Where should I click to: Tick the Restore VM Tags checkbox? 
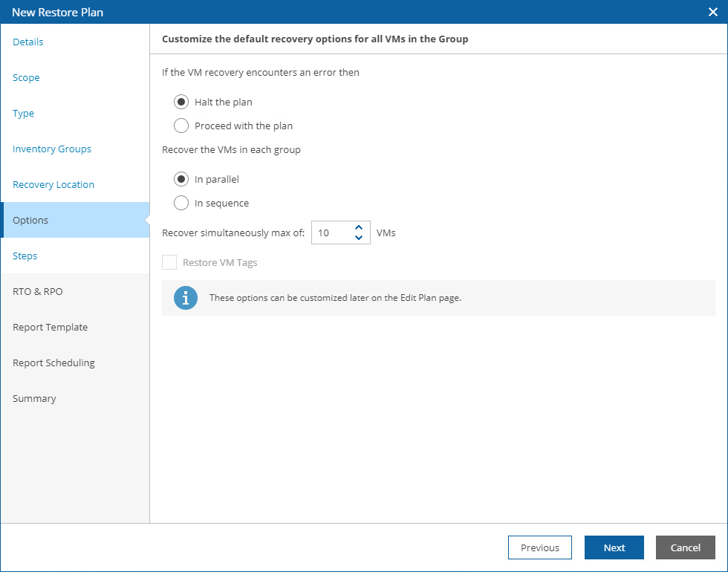(x=169, y=262)
